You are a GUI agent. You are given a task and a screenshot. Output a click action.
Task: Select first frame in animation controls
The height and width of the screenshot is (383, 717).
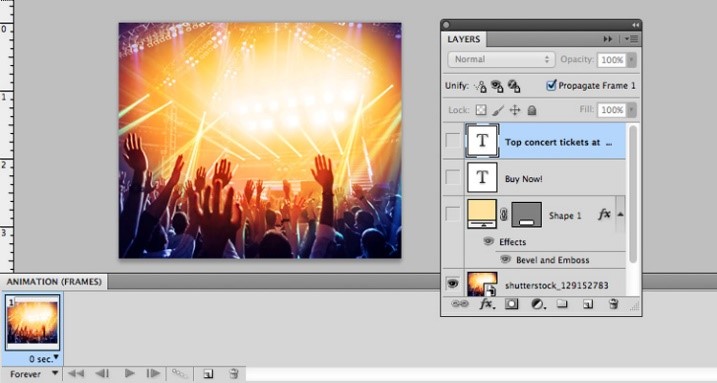click(x=75, y=374)
